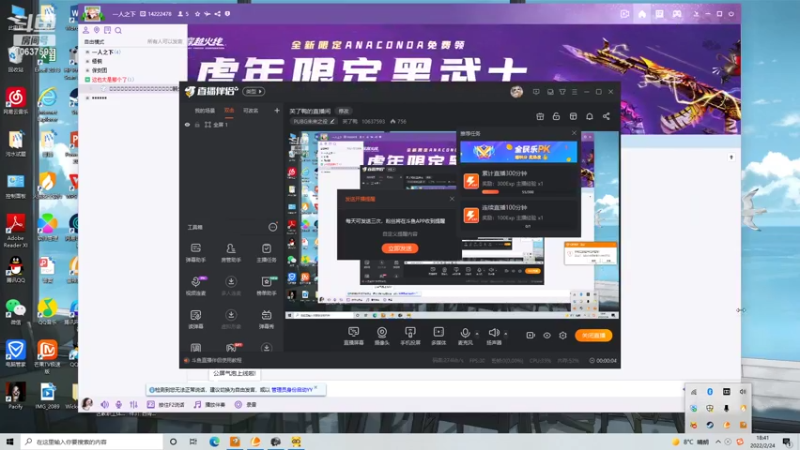Expand the 一人之下 channel tree node
Image resolution: width=800 pixels, height=450 pixels.
click(88, 52)
